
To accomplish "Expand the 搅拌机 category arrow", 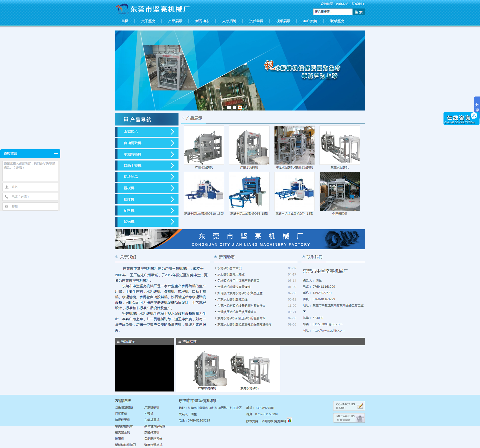I will point(172,199).
